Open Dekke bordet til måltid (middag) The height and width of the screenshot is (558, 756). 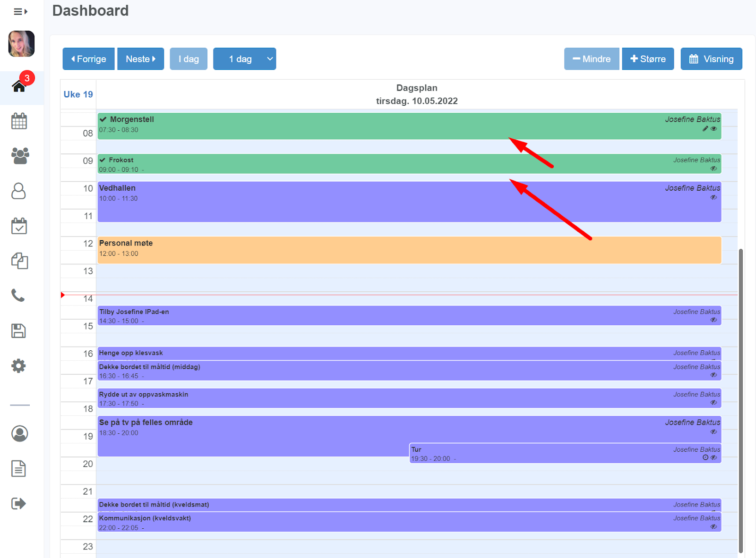click(409, 371)
